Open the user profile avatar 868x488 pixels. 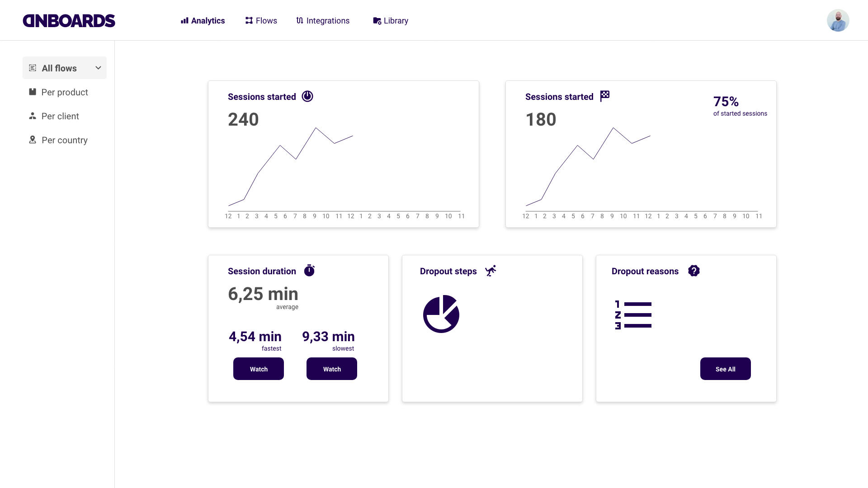[x=838, y=21]
